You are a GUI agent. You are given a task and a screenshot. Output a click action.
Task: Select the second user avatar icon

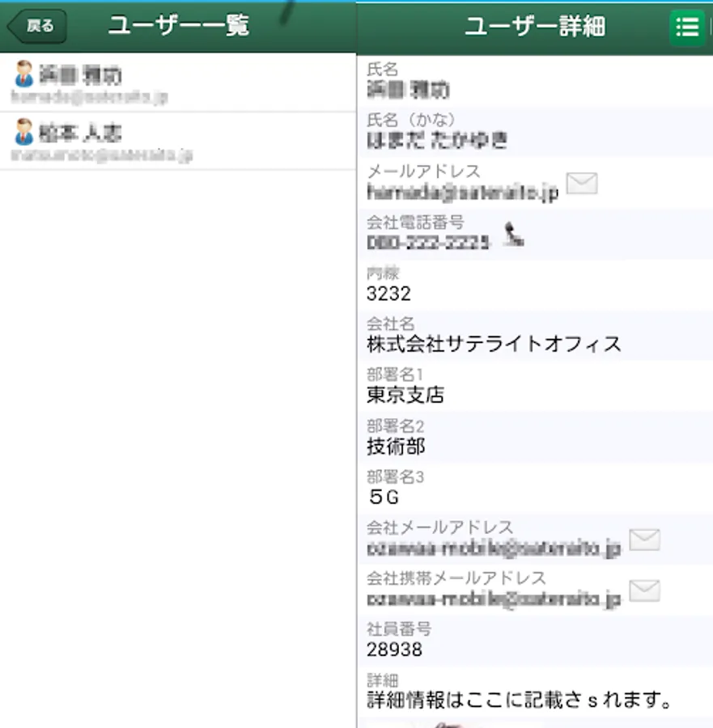23,132
